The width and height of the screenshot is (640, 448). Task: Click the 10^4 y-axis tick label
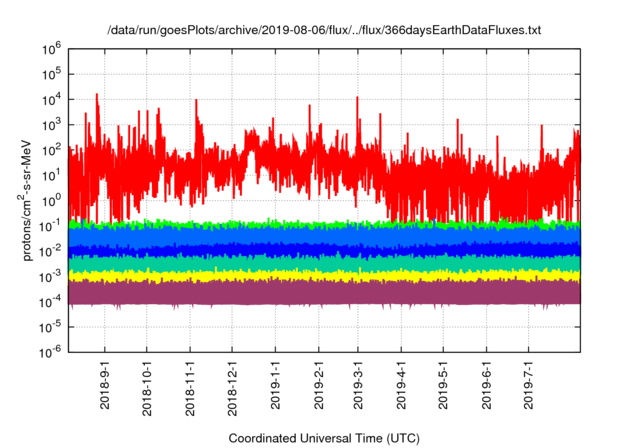(52, 100)
